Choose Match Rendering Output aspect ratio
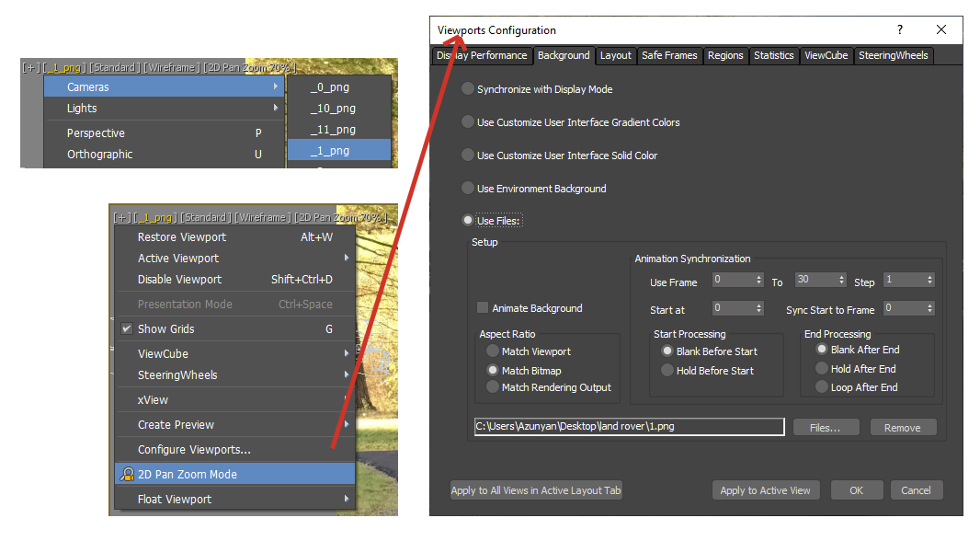 [x=493, y=387]
